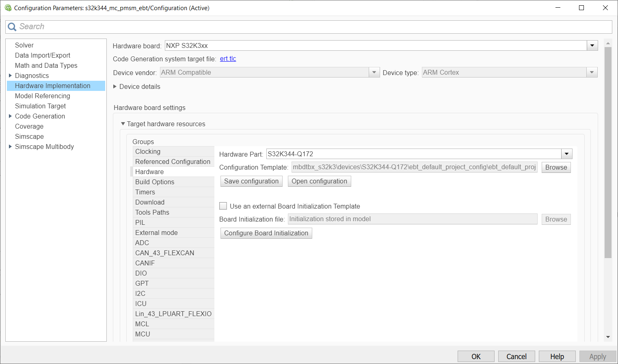Select the Solver settings page
This screenshot has height=364, width=618.
point(24,45)
